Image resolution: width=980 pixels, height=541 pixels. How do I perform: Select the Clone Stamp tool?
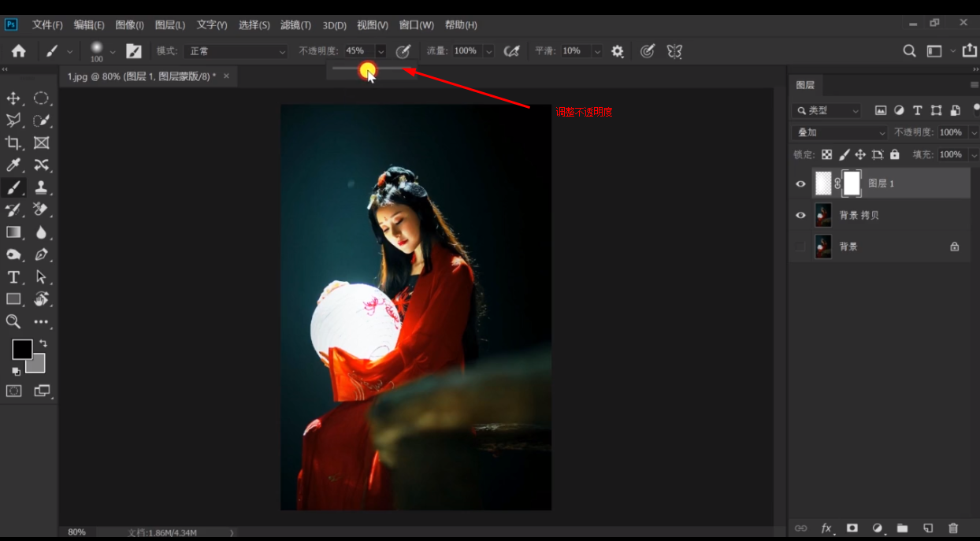click(x=41, y=187)
